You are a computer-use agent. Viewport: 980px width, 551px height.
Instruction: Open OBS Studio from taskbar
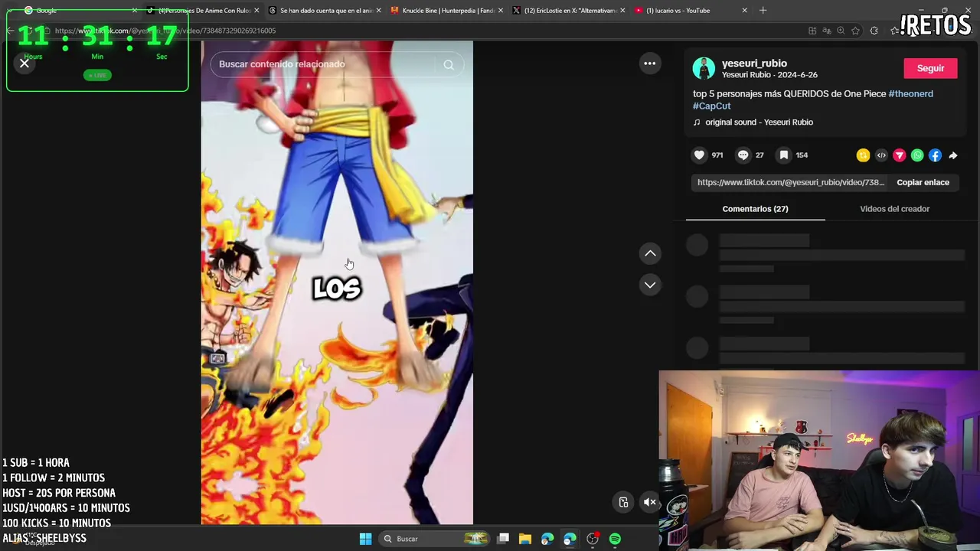click(x=593, y=539)
